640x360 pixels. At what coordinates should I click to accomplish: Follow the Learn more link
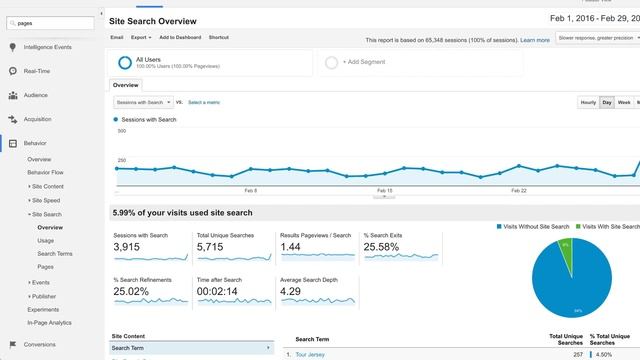tap(535, 40)
